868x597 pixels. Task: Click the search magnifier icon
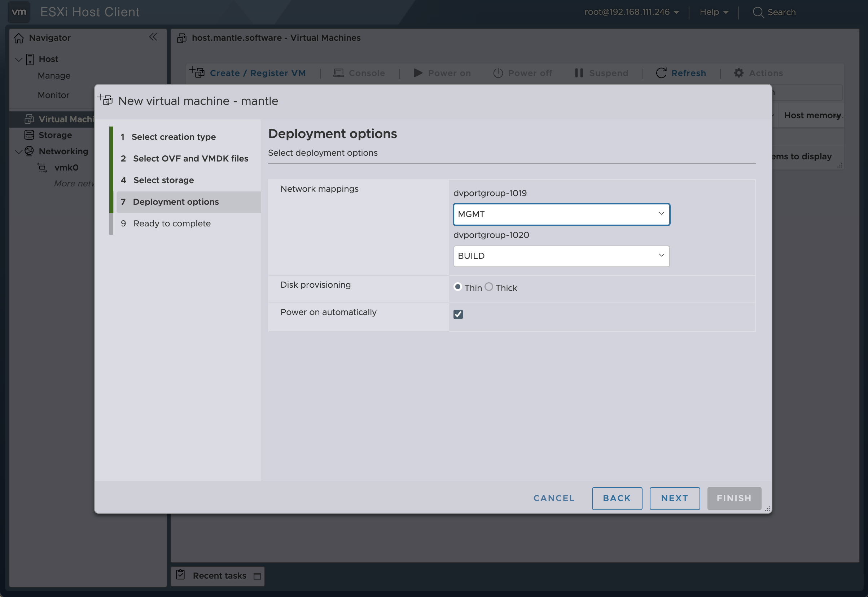(758, 12)
